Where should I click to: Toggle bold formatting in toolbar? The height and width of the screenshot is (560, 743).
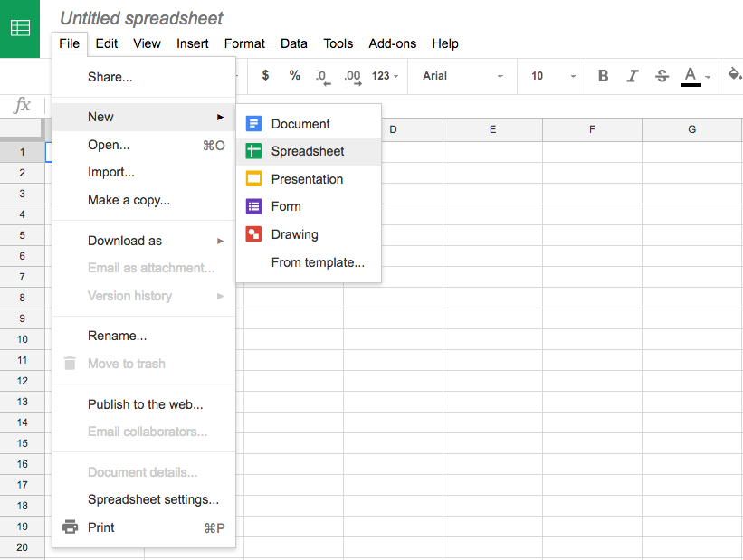point(604,76)
